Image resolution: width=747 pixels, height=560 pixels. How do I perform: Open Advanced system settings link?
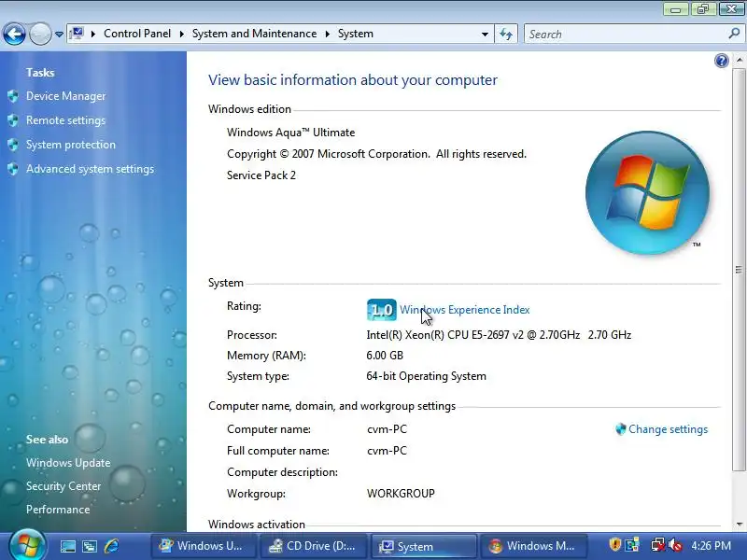click(x=90, y=169)
